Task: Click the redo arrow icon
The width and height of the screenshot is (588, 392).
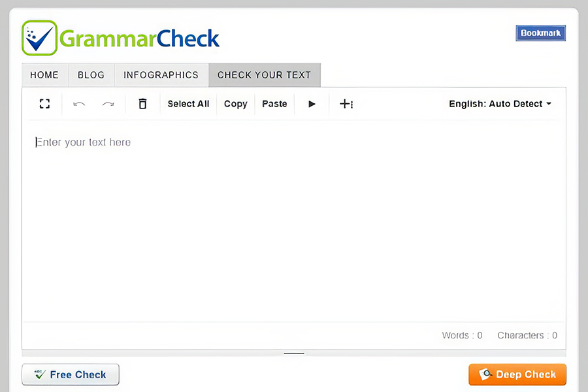Action: 108,104
